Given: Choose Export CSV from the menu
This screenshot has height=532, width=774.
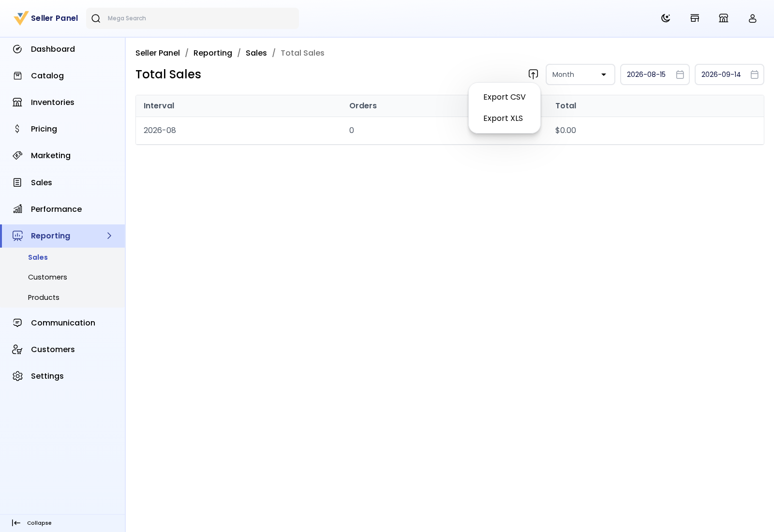Looking at the screenshot, I should 505,97.
